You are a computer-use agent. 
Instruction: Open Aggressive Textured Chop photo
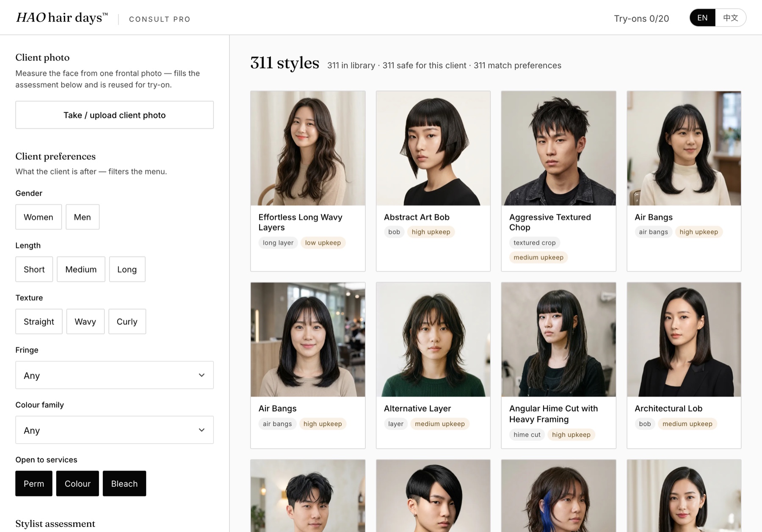pyautogui.click(x=558, y=148)
